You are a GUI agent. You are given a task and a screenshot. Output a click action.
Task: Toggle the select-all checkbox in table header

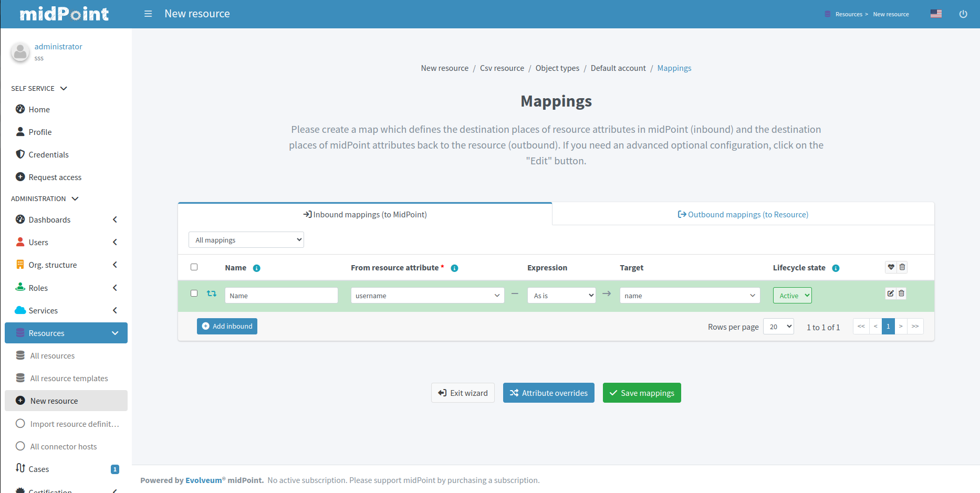pyautogui.click(x=194, y=267)
